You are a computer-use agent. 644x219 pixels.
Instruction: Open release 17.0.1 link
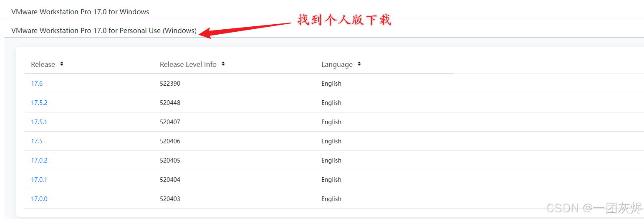point(39,180)
